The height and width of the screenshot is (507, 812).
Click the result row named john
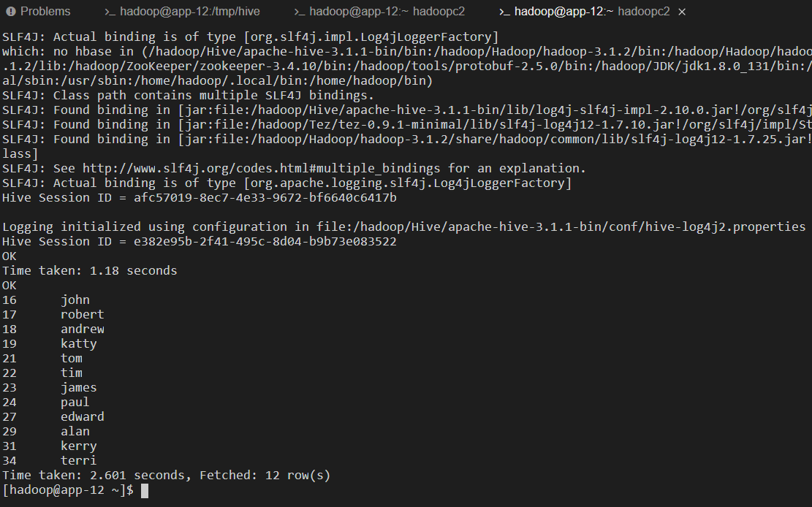[46, 300]
